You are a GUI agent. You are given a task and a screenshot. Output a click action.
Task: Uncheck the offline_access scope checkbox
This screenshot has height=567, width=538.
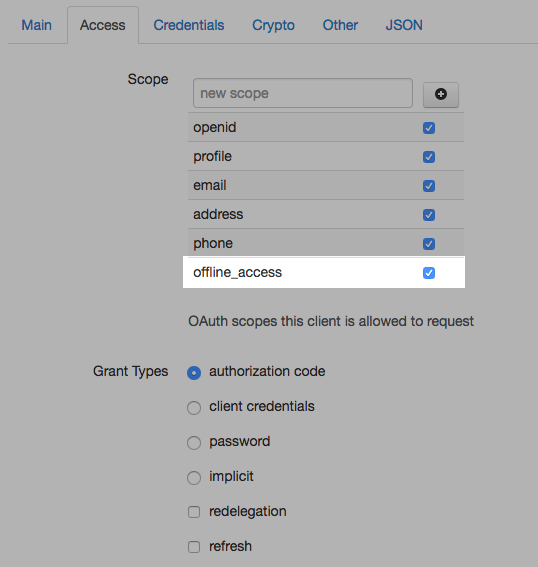click(429, 273)
